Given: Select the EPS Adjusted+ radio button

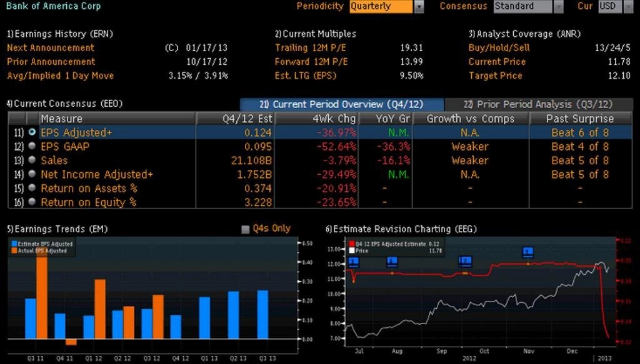Looking at the screenshot, I should pyautogui.click(x=32, y=132).
